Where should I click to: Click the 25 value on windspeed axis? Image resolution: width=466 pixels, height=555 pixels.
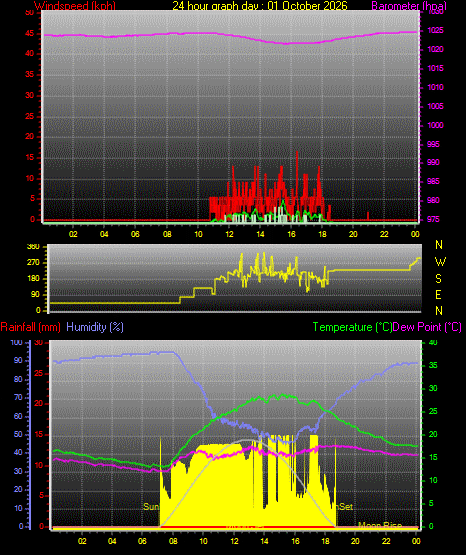pos(30,116)
